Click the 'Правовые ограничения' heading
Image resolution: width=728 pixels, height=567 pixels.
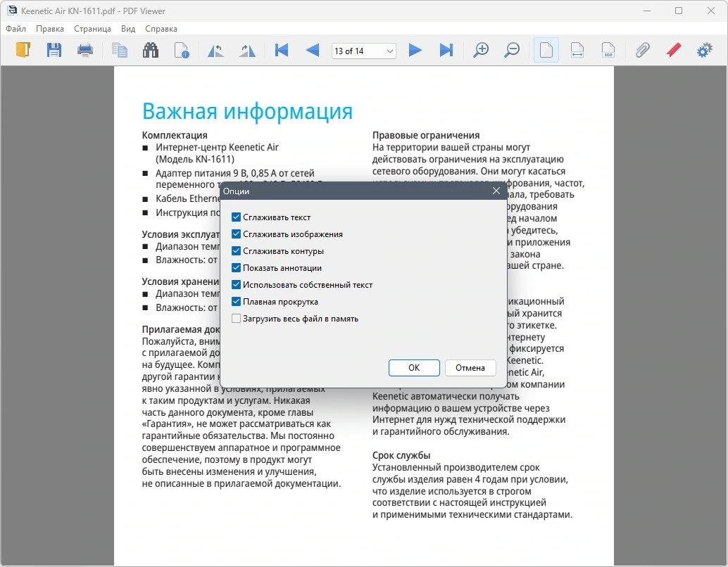[426, 136]
